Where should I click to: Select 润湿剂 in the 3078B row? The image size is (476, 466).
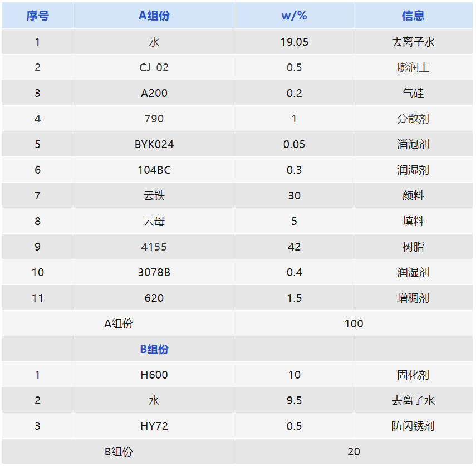pyautogui.click(x=413, y=272)
